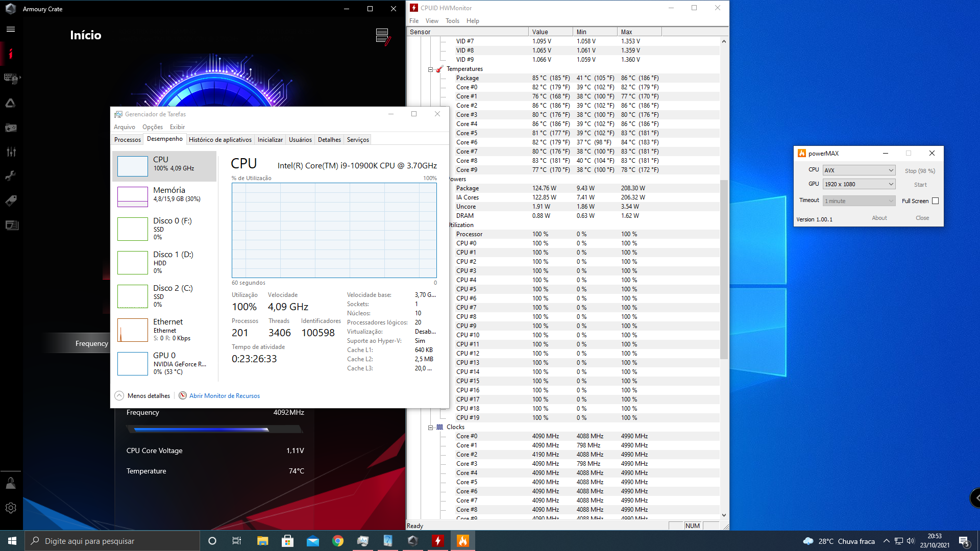Open CPU test type dropdown in powerMAX
This screenshot has height=551, width=980.
(859, 170)
